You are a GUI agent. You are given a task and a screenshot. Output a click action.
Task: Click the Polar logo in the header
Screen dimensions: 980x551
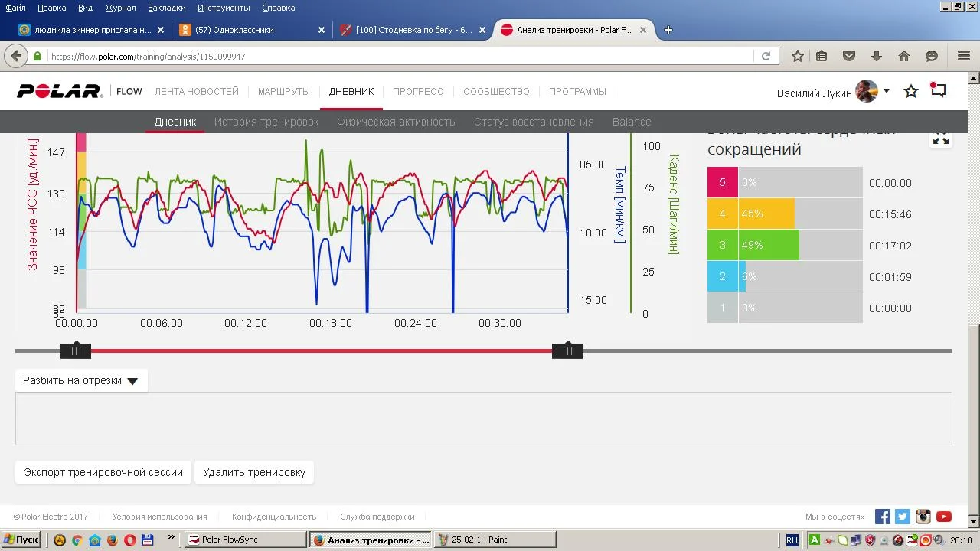click(x=60, y=91)
